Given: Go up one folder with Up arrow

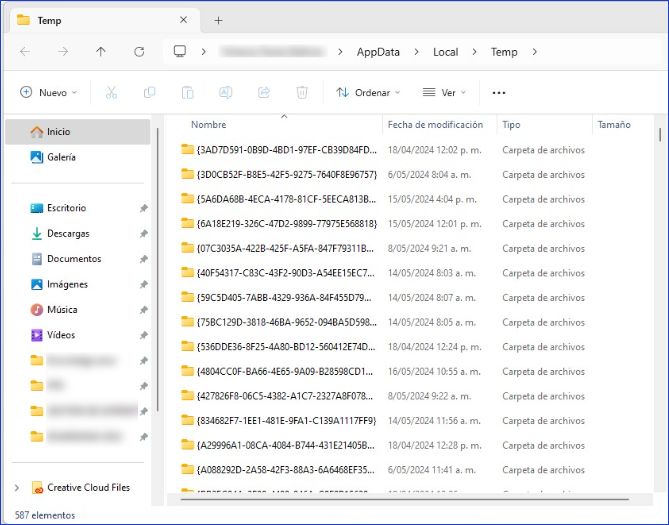Looking at the screenshot, I should (x=101, y=52).
